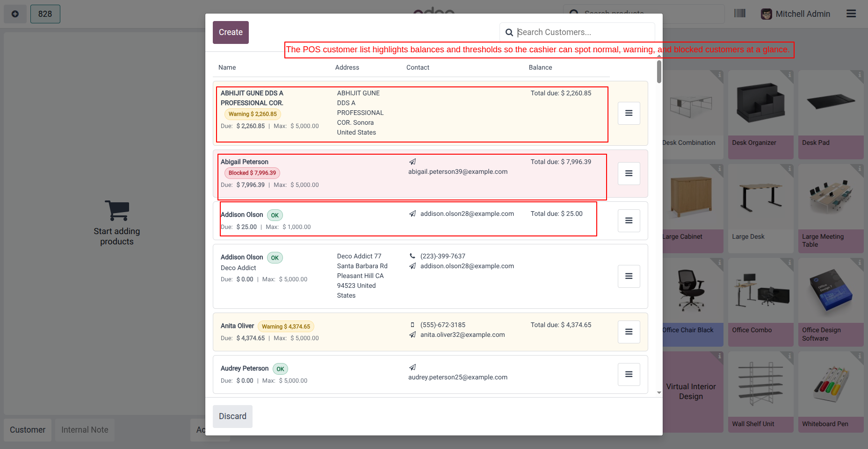Open menu for Addison Olson $25.00 row

pyautogui.click(x=629, y=221)
